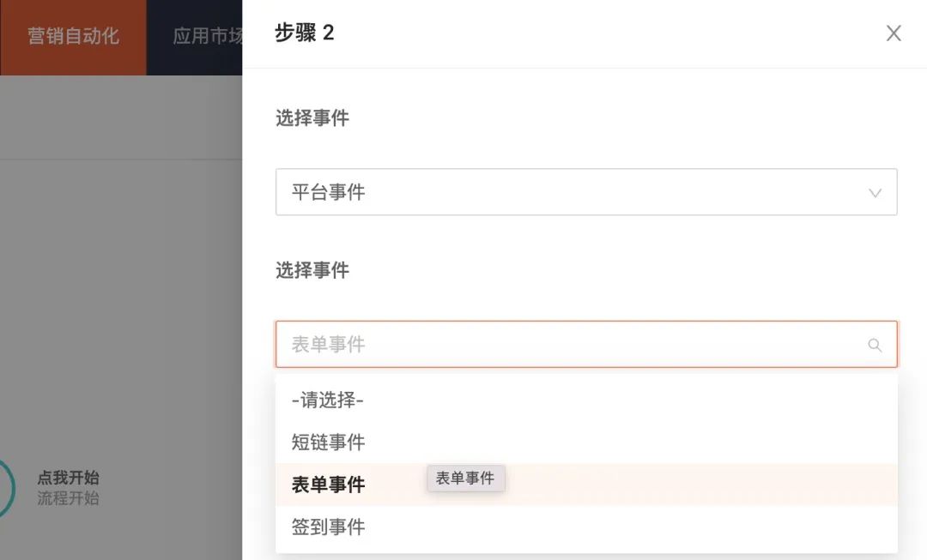
Task: Click the 表单事件 tooltip bubble
Action: 465,479
